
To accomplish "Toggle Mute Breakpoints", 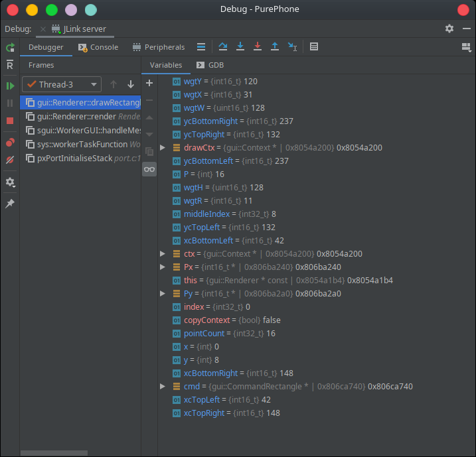I will (10, 161).
